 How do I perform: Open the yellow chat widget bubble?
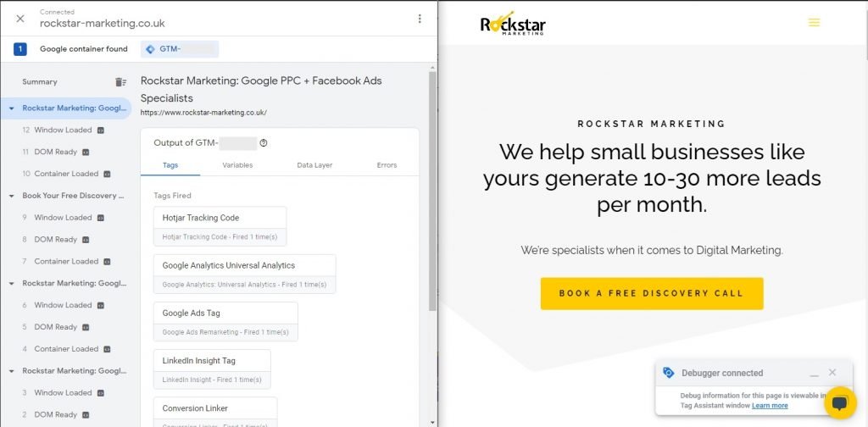click(840, 403)
